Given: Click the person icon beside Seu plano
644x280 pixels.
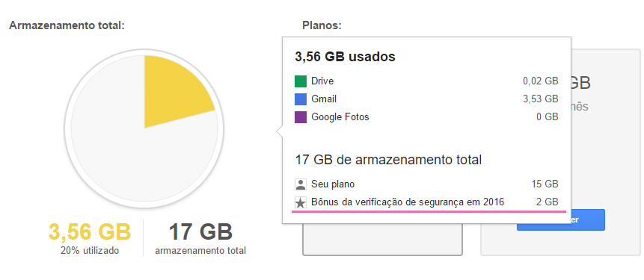Looking at the screenshot, I should [x=301, y=184].
